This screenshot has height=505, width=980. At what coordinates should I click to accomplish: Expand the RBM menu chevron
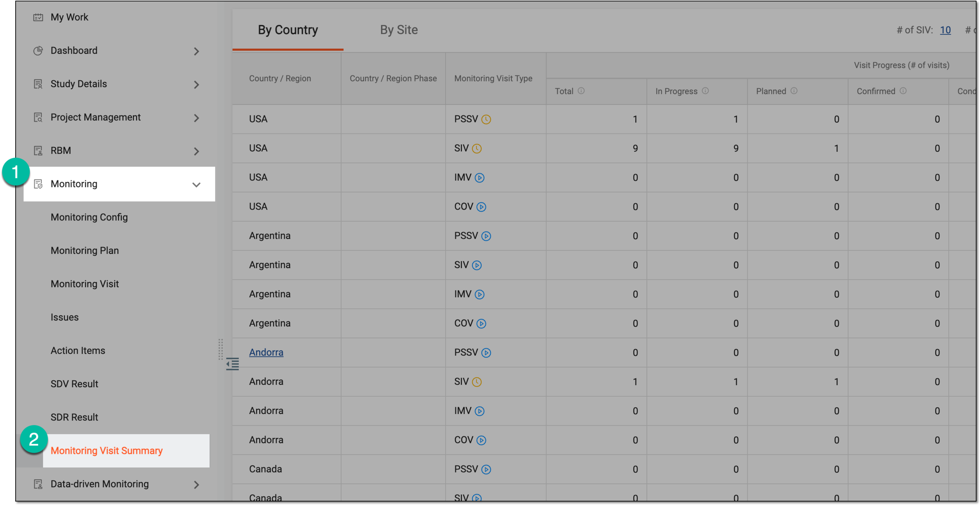(x=196, y=151)
